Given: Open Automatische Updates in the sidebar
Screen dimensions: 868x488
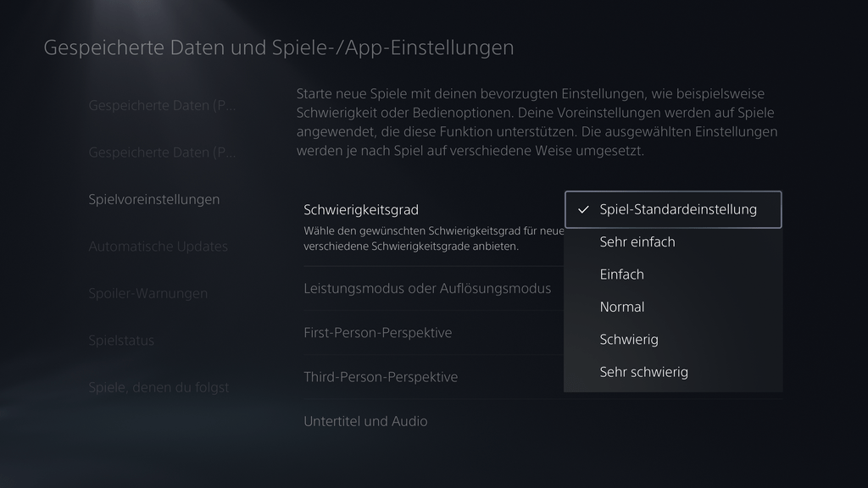Looking at the screenshot, I should [158, 247].
